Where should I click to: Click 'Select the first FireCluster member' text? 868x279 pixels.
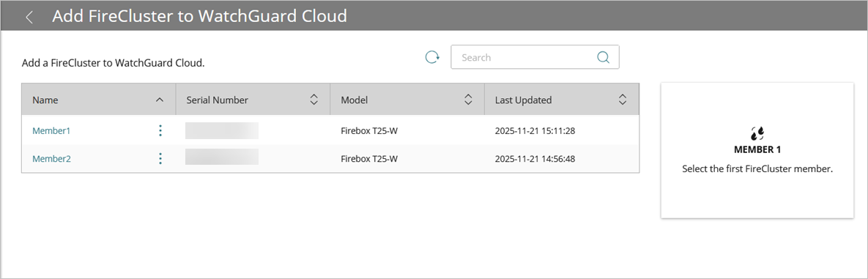click(x=757, y=169)
